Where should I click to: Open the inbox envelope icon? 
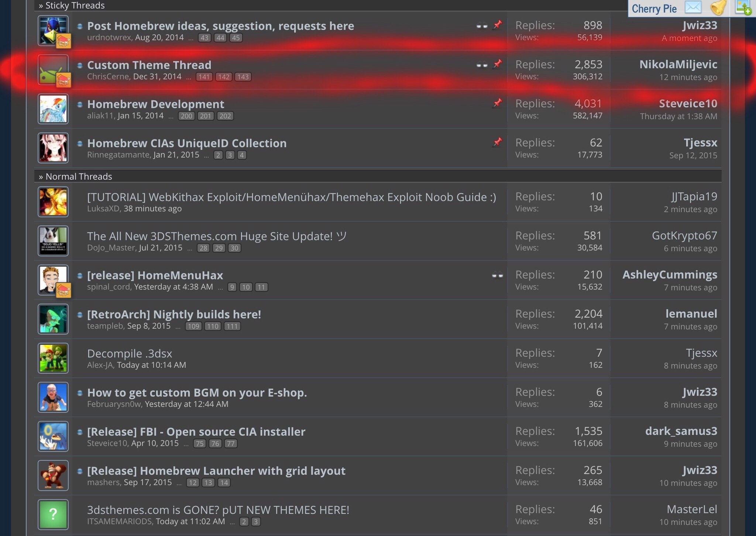pyautogui.click(x=693, y=7)
